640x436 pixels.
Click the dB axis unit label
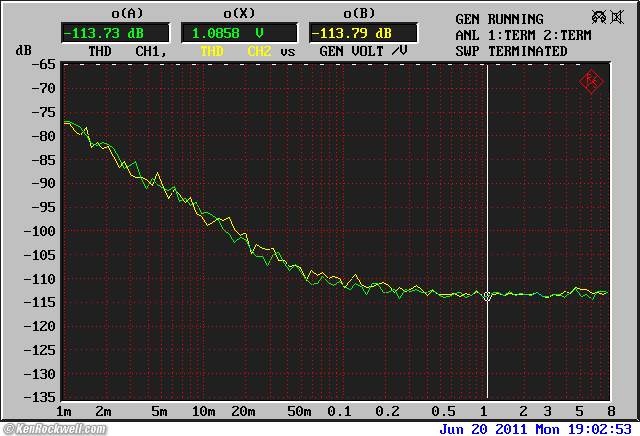tap(23, 51)
